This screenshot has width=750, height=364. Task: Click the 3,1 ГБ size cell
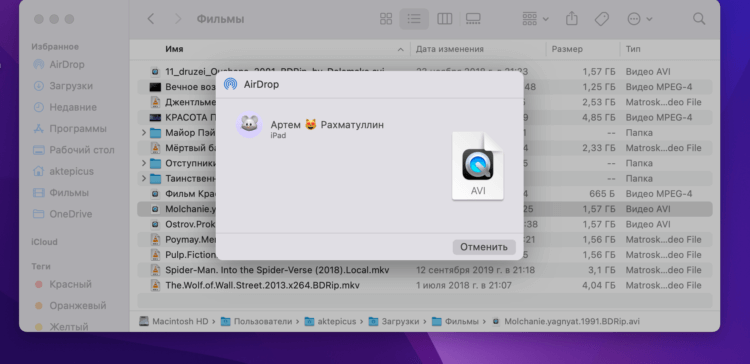(x=602, y=270)
